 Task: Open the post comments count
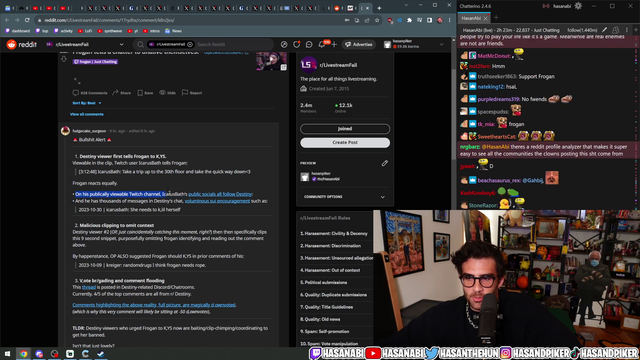coord(90,93)
